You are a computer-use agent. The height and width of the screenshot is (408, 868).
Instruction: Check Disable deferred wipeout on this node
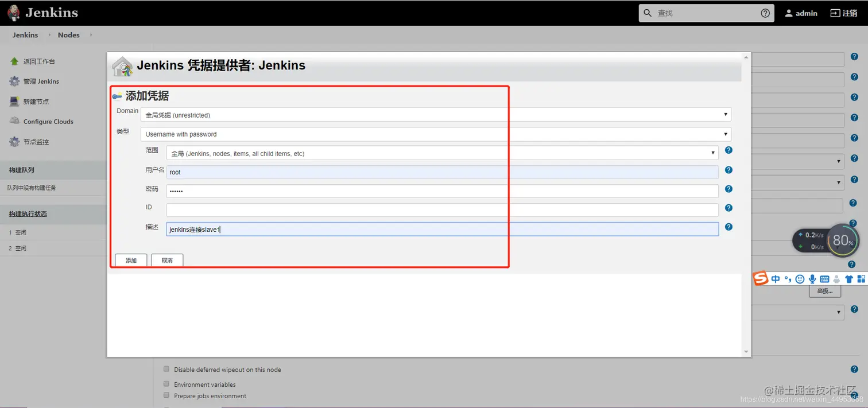coord(166,369)
